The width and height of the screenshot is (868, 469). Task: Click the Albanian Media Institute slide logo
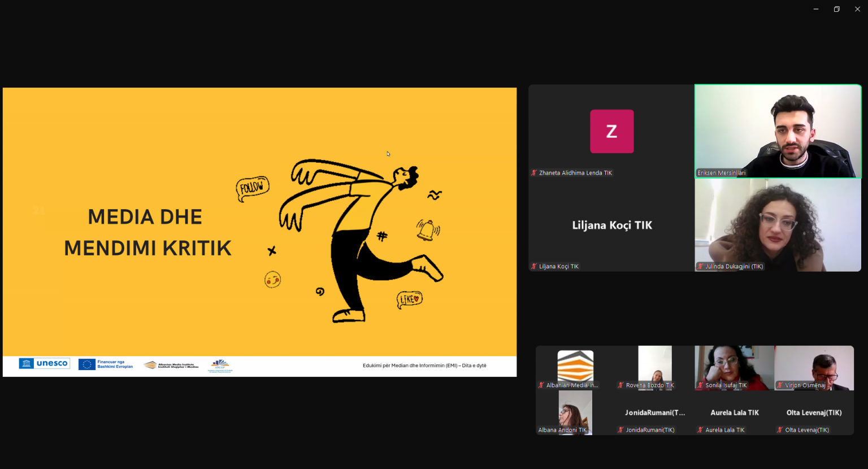tap(171, 365)
